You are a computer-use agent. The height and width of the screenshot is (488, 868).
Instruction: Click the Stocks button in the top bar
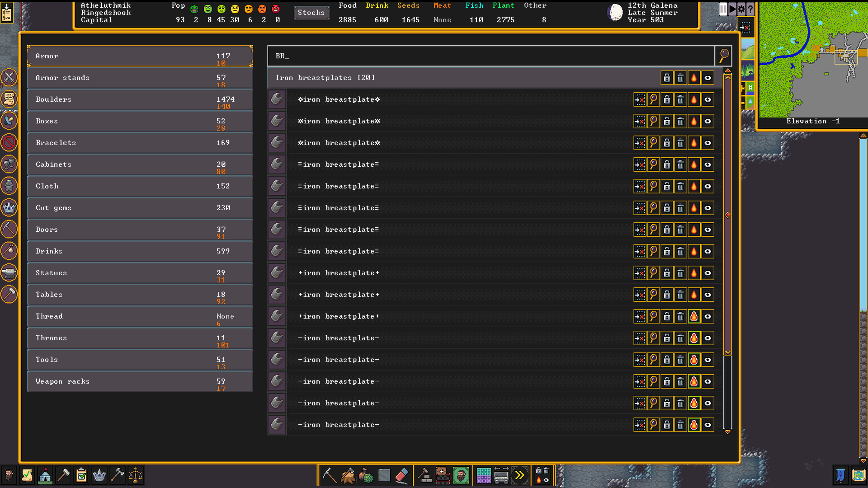311,13
